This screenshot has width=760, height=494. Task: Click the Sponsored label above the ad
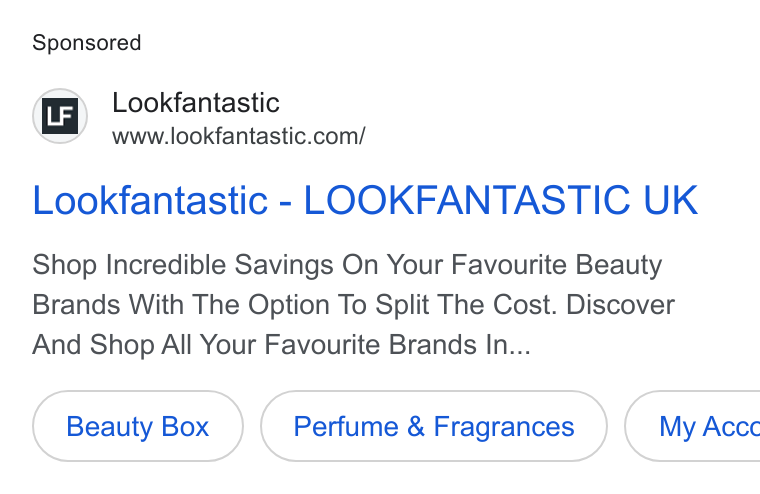click(x=87, y=43)
